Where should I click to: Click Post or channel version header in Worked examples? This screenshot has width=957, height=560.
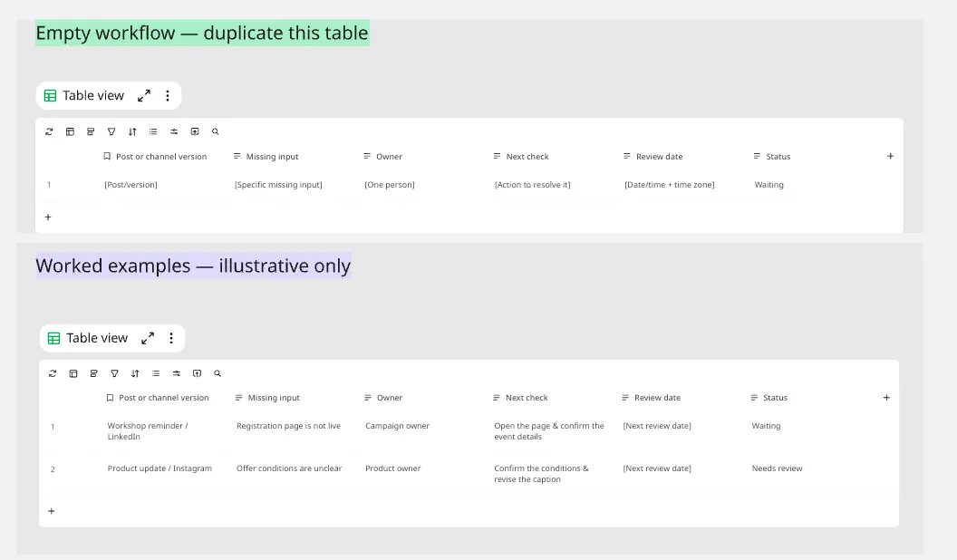(158, 398)
